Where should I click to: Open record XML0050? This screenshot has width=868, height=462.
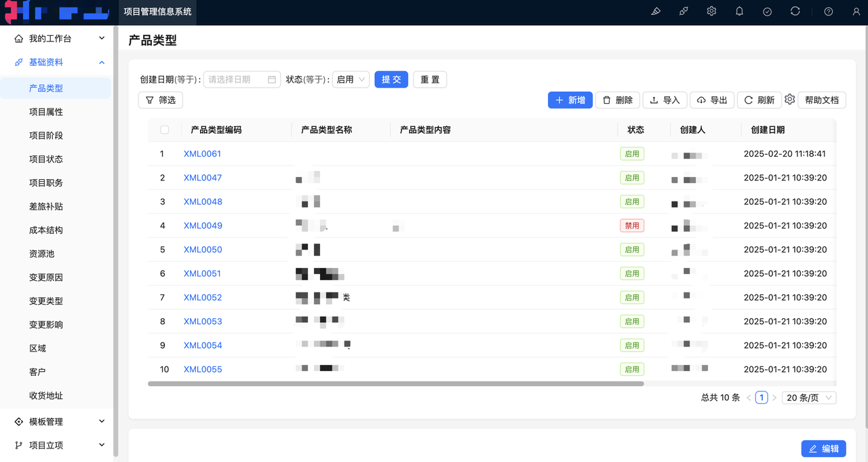coord(203,250)
